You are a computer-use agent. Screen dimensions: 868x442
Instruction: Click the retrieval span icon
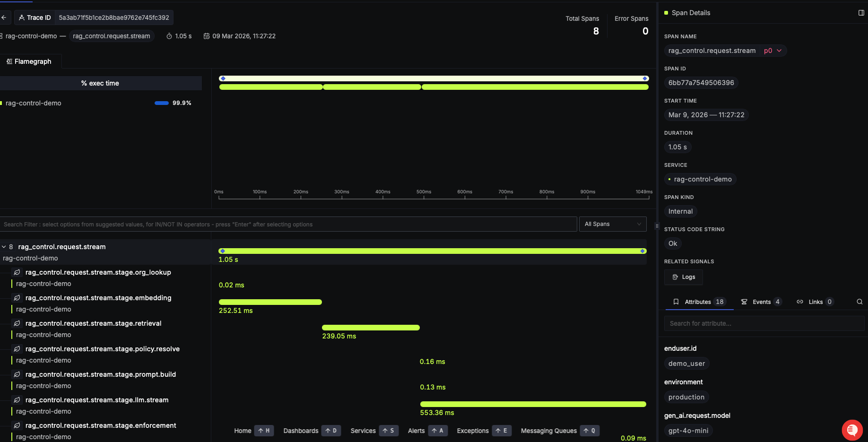pos(17,323)
